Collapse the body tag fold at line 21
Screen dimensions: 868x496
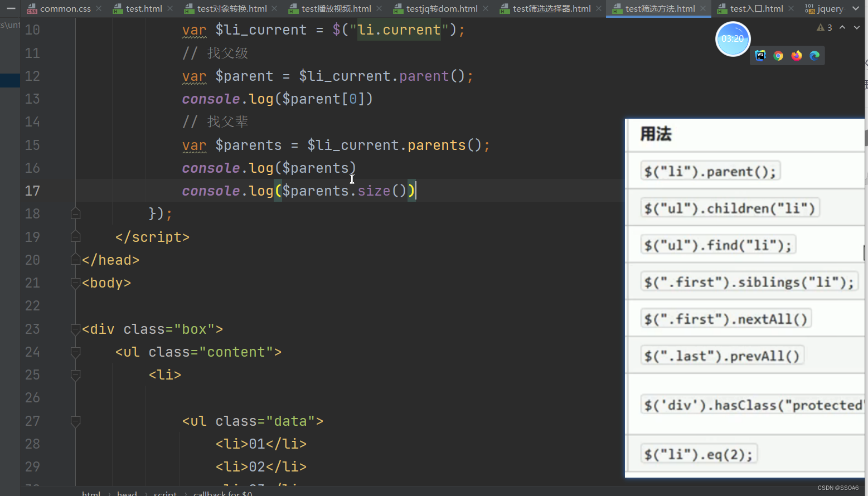(76, 283)
